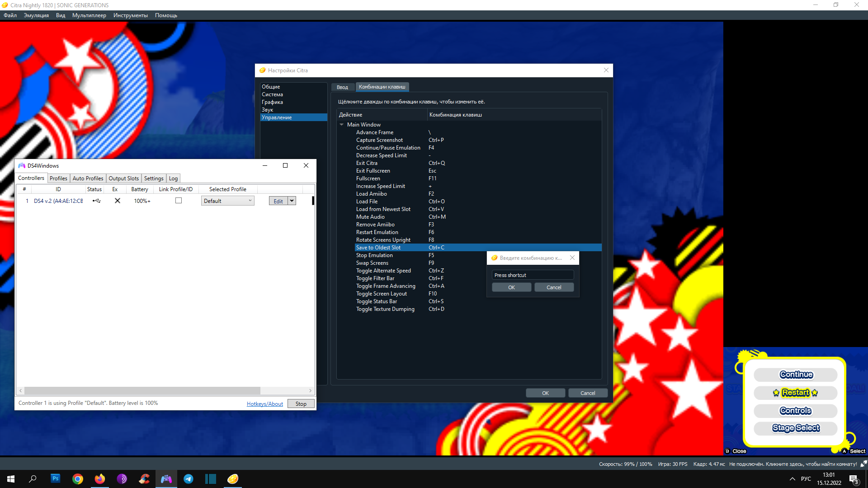Open the Файл menu
This screenshot has height=488, width=868.
pyautogui.click(x=10, y=15)
